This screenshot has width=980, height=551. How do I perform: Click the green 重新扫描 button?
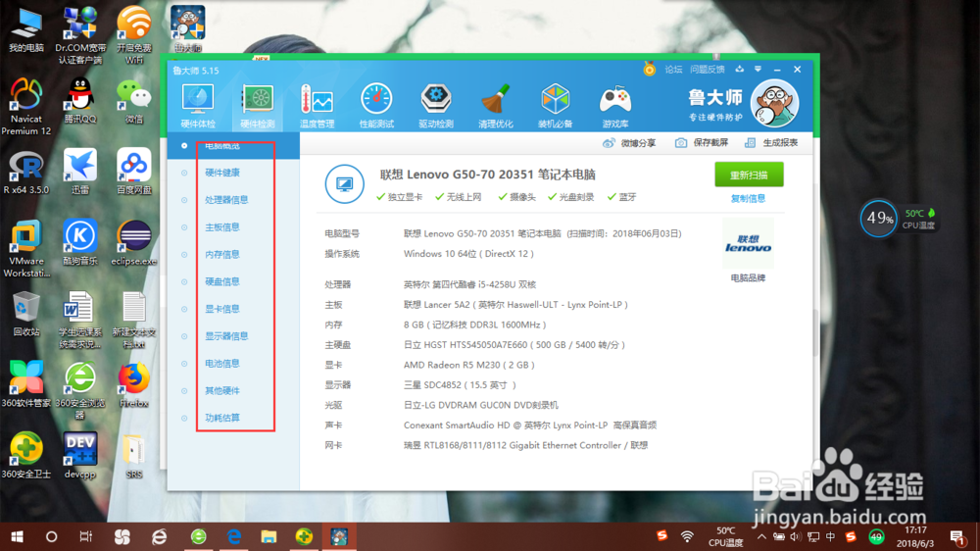(749, 175)
